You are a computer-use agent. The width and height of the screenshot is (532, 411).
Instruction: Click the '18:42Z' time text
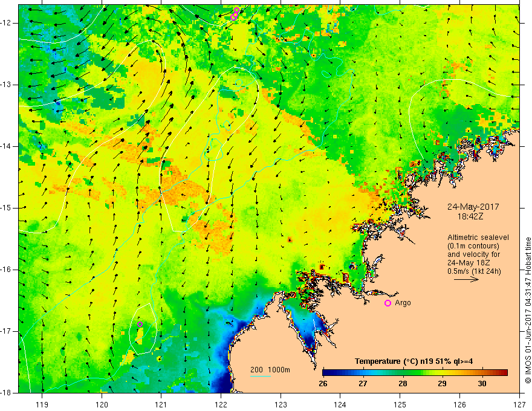pos(470,216)
